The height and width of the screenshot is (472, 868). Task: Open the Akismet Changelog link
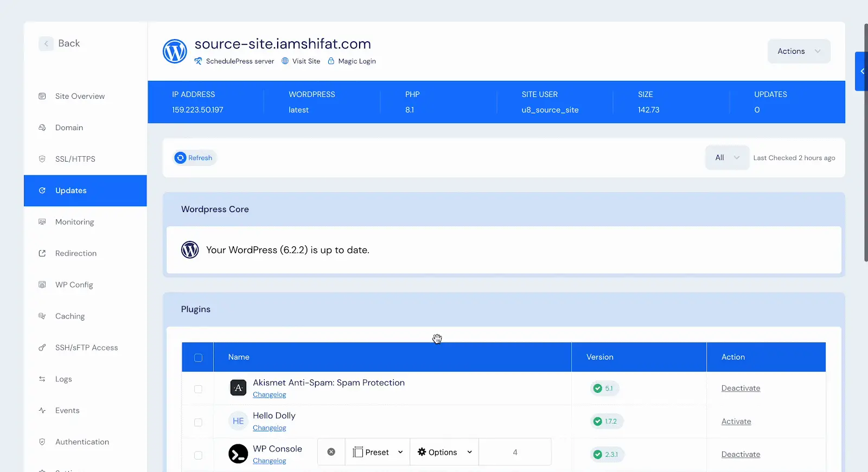[x=269, y=395]
